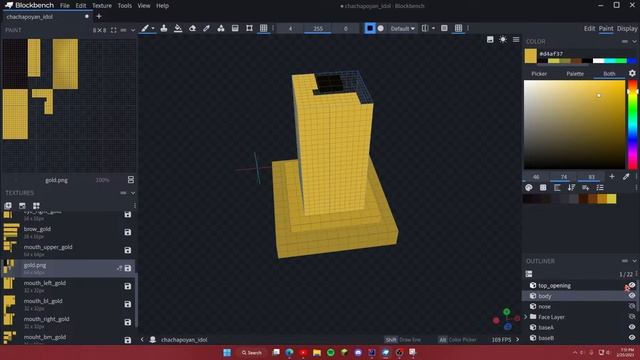The image size is (640, 360).
Task: Adjust the rainbow hue slider
Action: (x=632, y=124)
